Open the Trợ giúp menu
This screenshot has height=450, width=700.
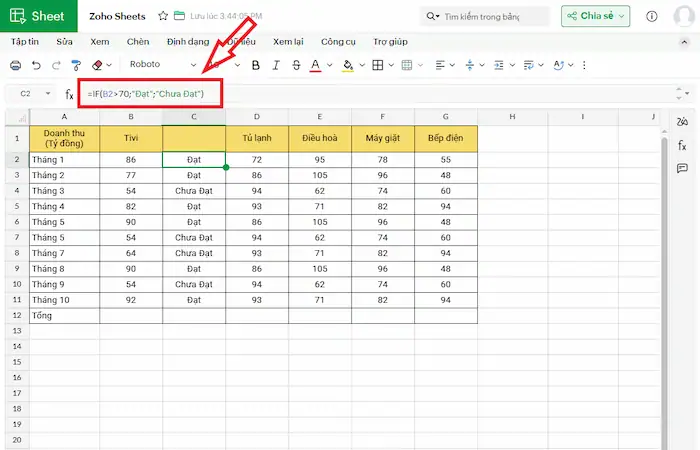(390, 42)
